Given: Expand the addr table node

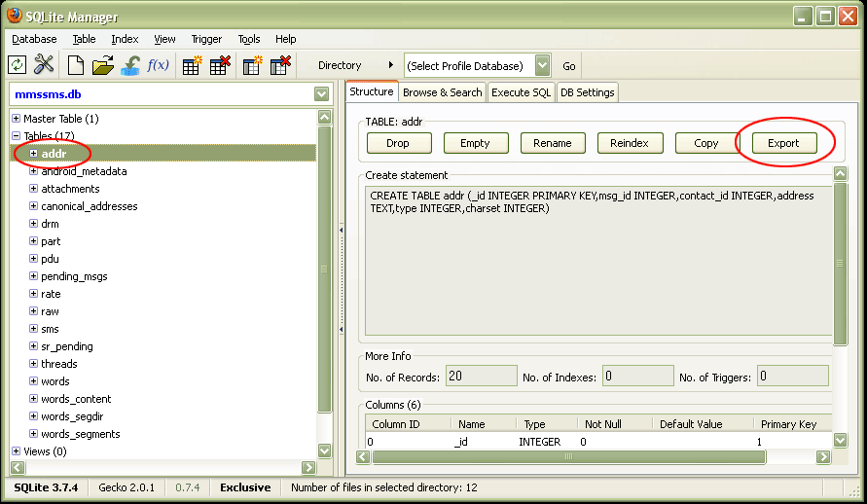Looking at the screenshot, I should [34, 153].
